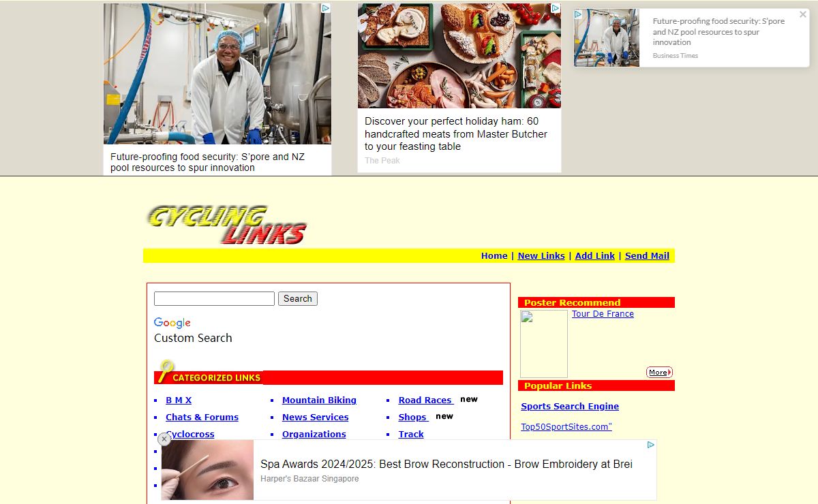Click AdChoices icon on Business Times card
The image size is (818, 504).
point(578,14)
